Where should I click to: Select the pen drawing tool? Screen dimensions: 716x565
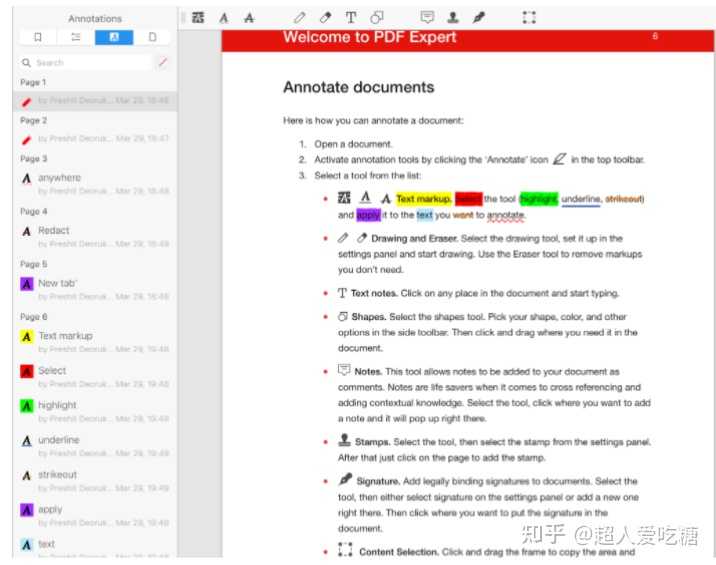[300, 18]
